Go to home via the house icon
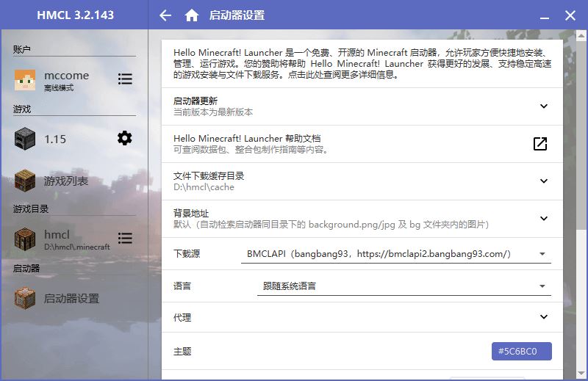 (192, 15)
